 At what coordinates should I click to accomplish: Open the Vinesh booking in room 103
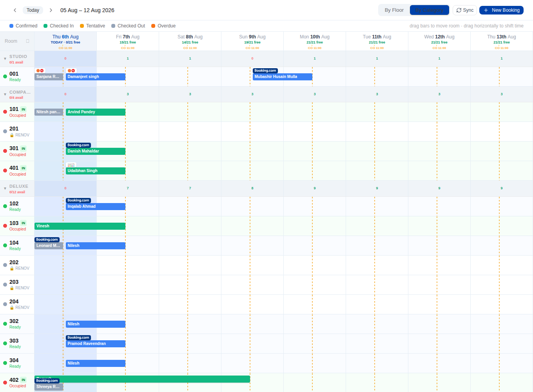click(x=80, y=226)
